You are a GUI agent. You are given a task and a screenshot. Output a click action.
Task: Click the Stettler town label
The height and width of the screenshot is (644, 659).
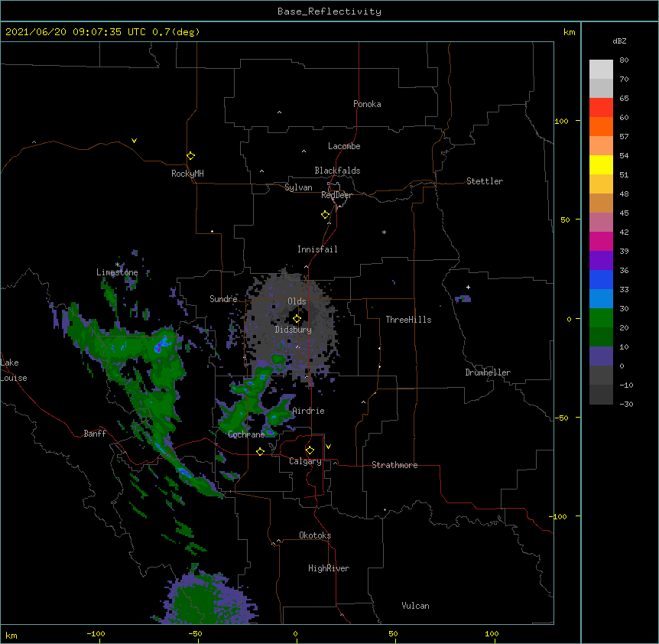coord(485,181)
